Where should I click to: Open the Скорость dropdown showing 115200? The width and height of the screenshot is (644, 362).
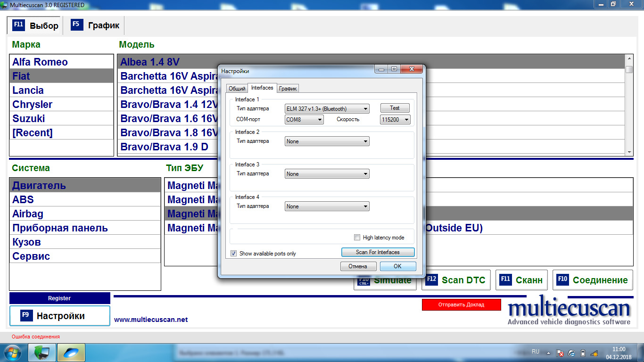[395, 120]
